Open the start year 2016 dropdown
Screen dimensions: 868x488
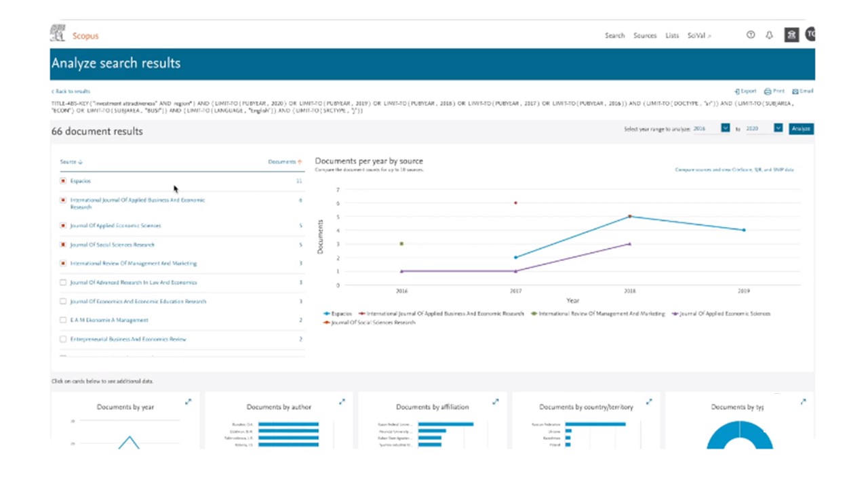click(x=725, y=128)
